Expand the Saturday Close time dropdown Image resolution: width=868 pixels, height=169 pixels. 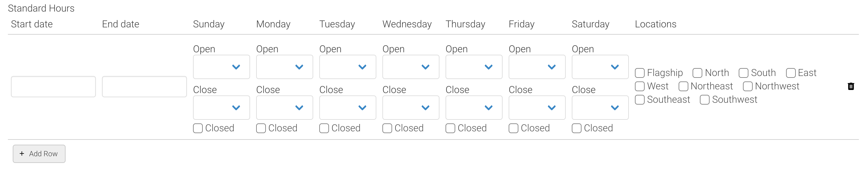click(x=600, y=108)
